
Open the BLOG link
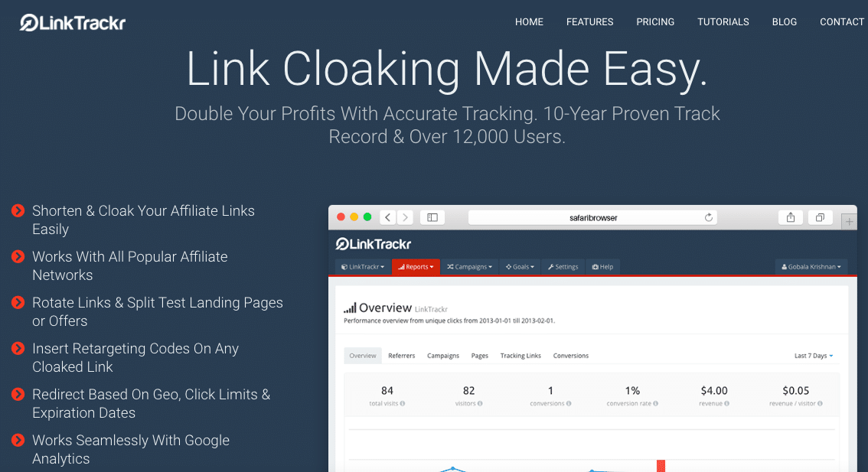pos(785,22)
